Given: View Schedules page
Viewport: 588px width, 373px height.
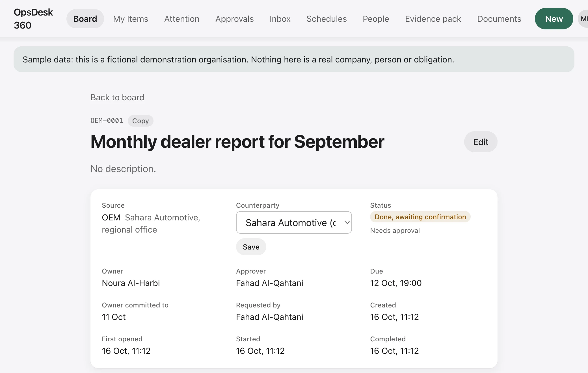Looking at the screenshot, I should click(327, 19).
